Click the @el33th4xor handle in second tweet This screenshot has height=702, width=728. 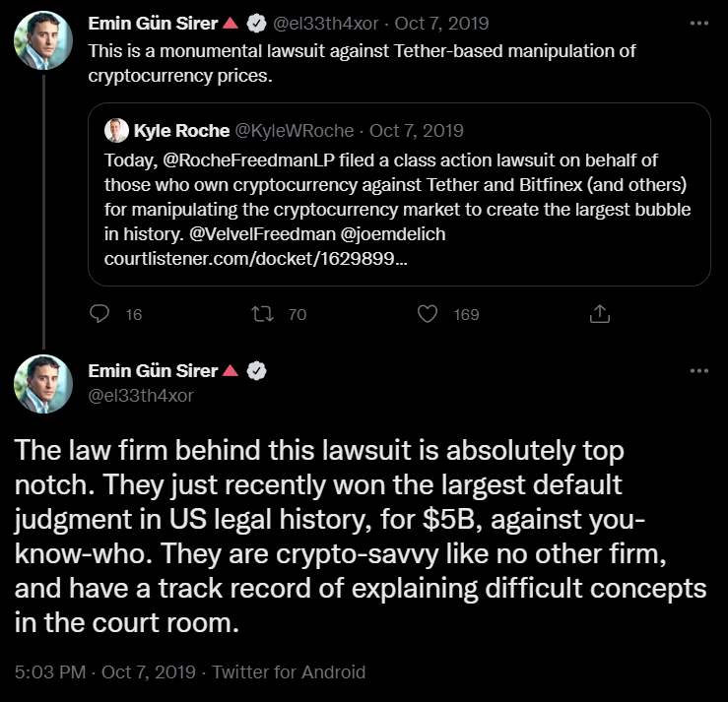pyautogui.click(x=141, y=396)
